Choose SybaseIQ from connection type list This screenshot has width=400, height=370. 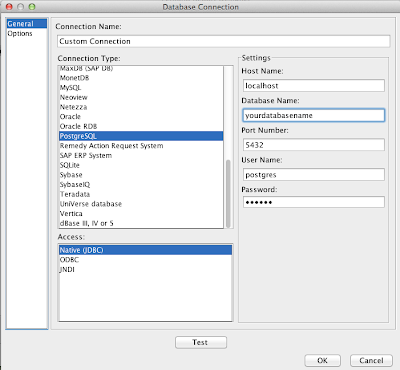pyautogui.click(x=141, y=184)
